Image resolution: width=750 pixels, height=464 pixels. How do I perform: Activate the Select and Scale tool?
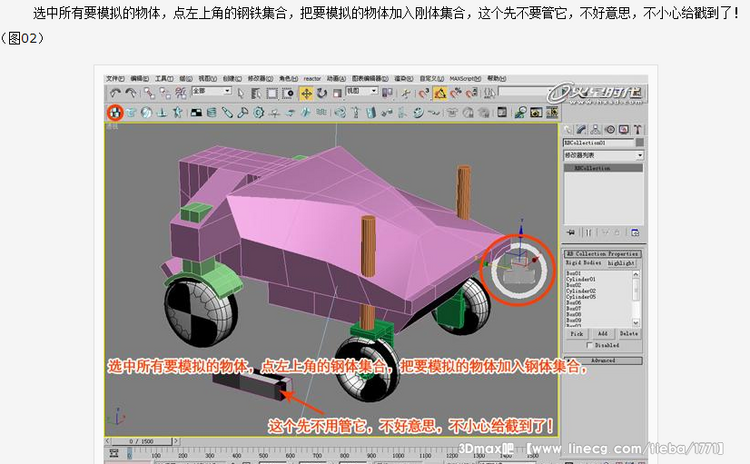point(337,93)
